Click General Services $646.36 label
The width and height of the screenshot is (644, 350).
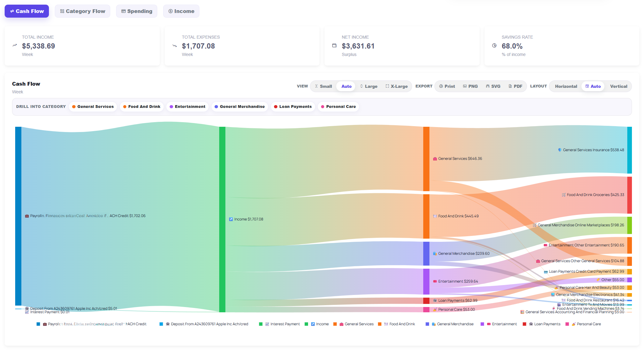click(x=457, y=159)
